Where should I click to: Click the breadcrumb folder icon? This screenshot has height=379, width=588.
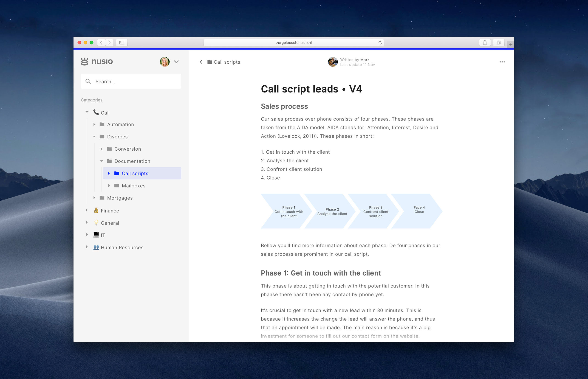tap(210, 62)
